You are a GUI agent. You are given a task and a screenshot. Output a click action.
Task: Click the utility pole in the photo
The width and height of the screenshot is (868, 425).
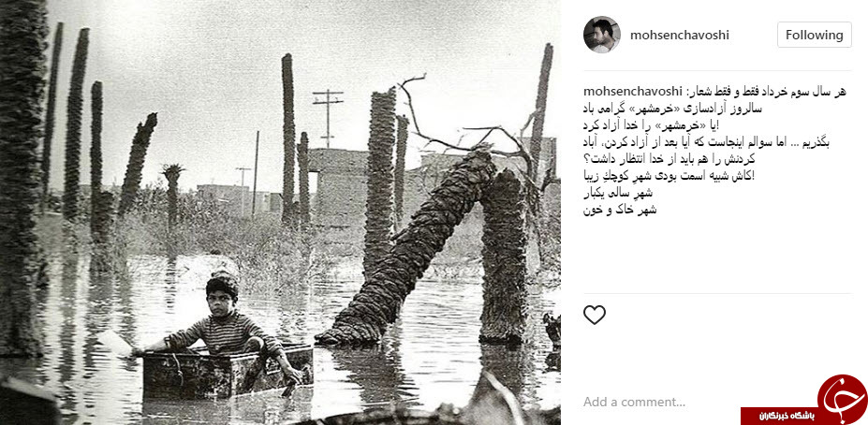tap(327, 118)
